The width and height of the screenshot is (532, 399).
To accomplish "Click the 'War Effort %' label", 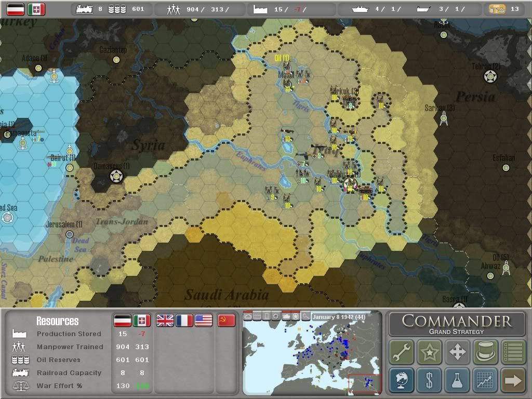I will coord(59,386).
